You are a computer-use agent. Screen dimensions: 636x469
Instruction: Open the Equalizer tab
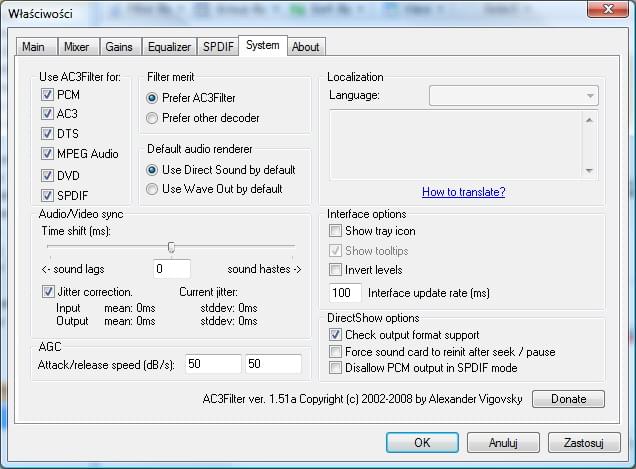pos(169,47)
